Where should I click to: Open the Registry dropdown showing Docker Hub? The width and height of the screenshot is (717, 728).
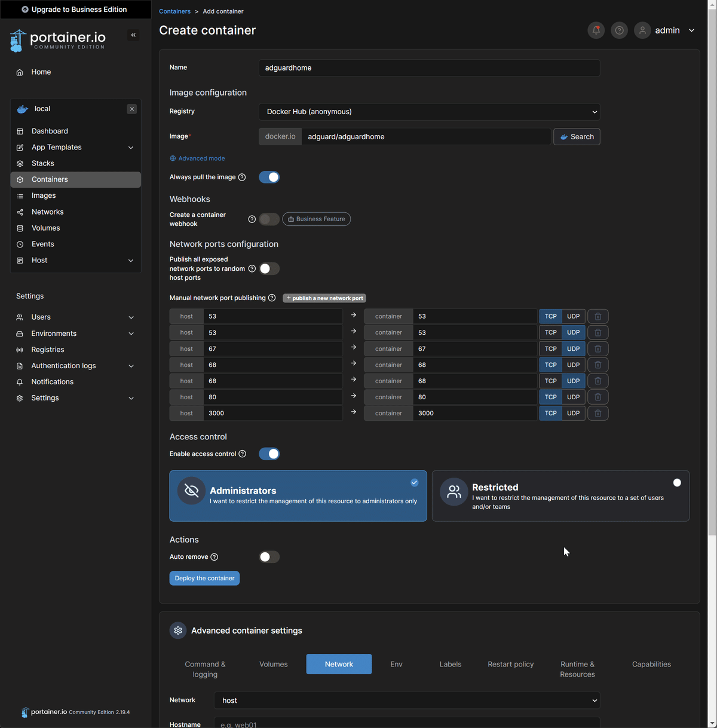pos(429,112)
